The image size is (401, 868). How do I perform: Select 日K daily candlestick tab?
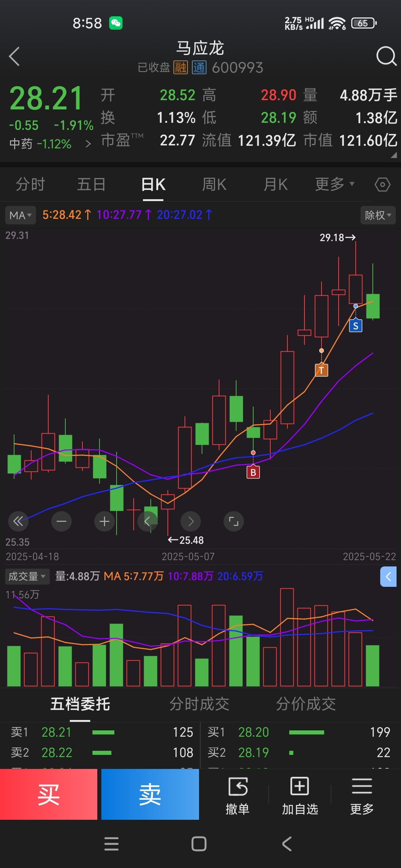(x=153, y=184)
